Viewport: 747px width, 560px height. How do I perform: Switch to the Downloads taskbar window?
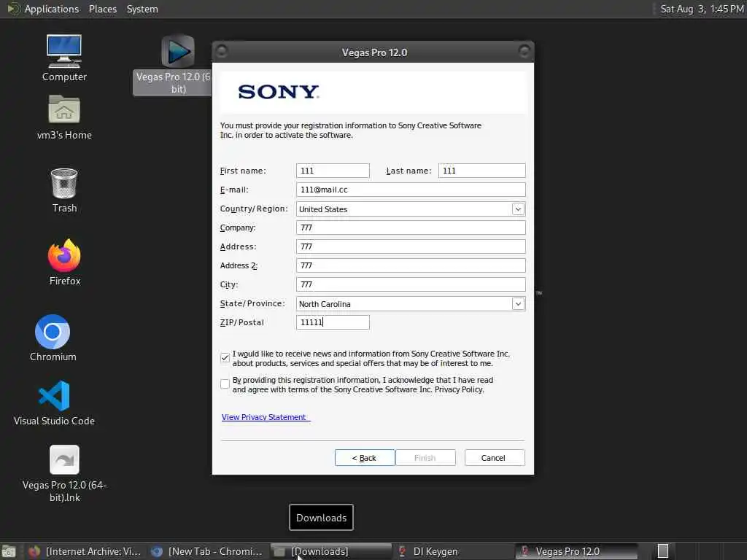tap(330, 551)
